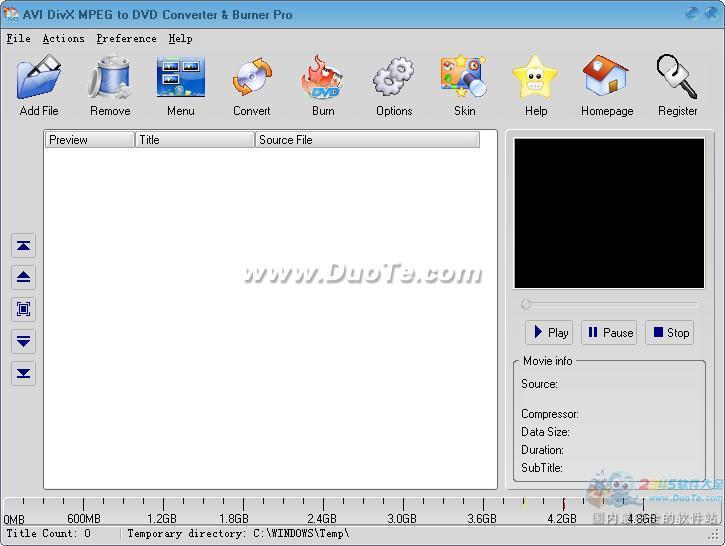
Task: Open the Actions menu
Action: 63,38
